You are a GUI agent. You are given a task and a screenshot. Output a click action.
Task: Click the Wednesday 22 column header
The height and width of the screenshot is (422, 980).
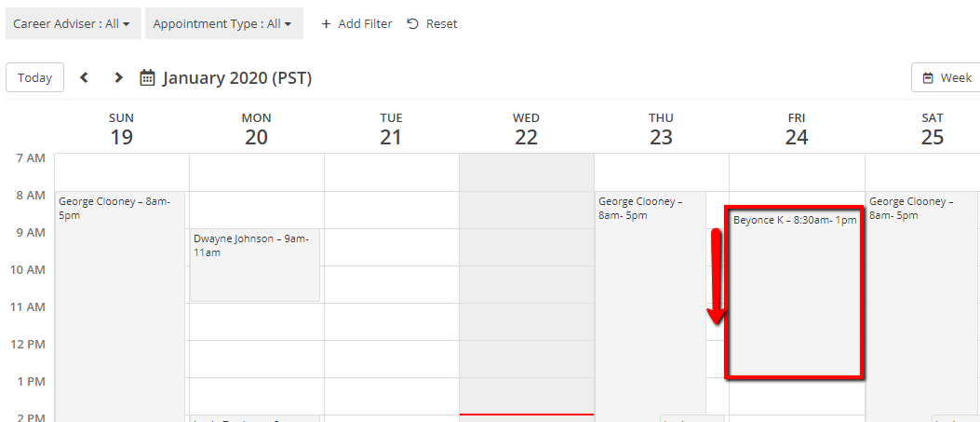tap(526, 128)
